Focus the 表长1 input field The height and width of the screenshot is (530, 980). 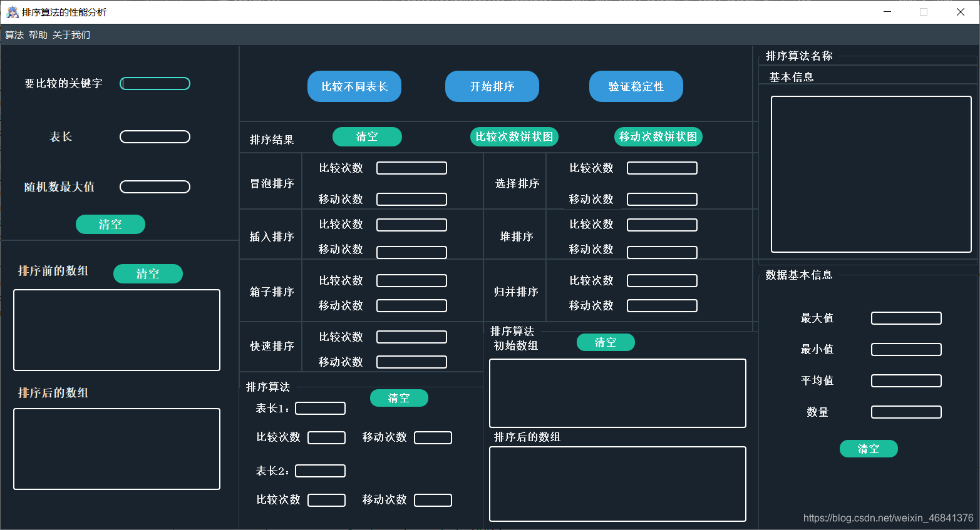click(321, 409)
